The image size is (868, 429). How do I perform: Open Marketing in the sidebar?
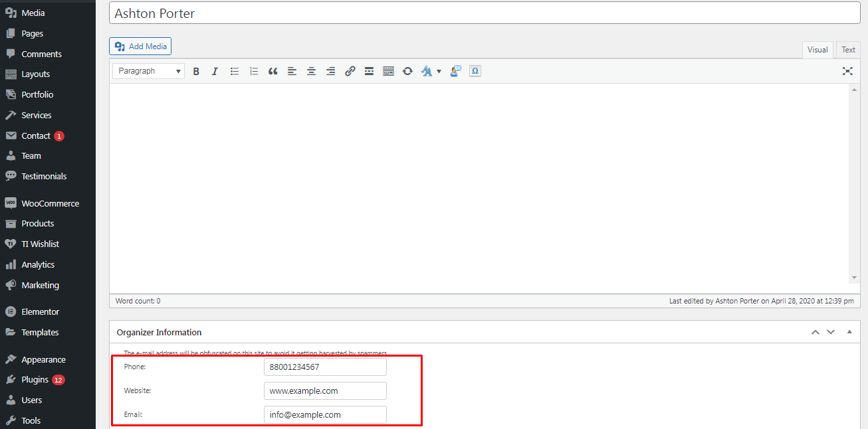(x=48, y=285)
